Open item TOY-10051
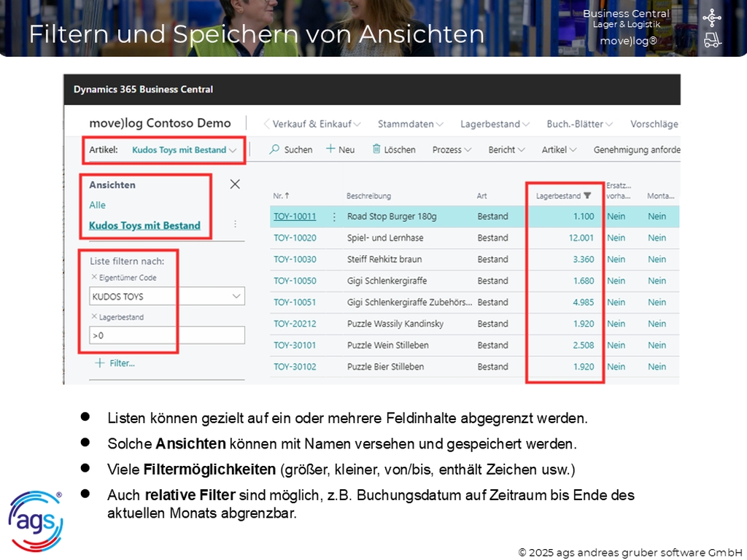This screenshot has height=560, width=747. point(295,303)
